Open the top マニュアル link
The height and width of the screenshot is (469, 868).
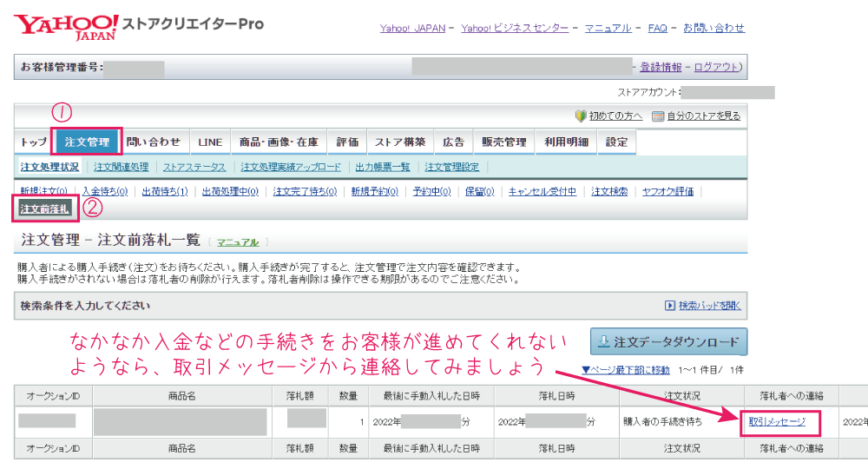(x=608, y=28)
